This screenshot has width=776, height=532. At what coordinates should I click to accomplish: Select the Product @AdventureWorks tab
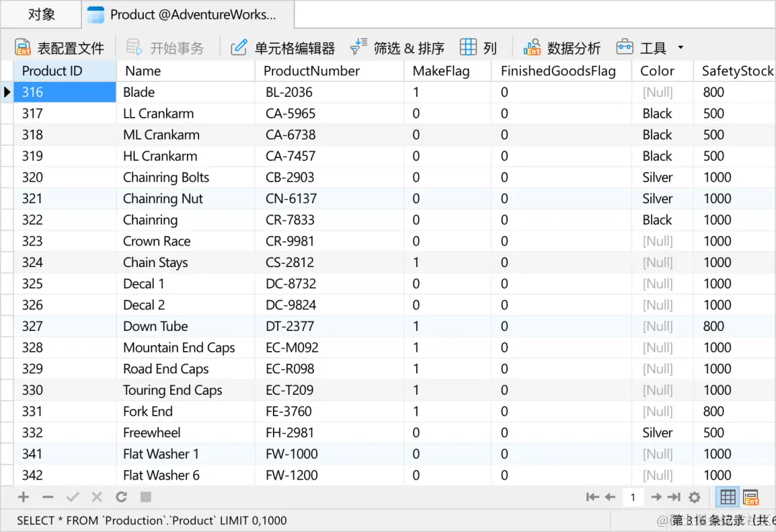point(188,14)
